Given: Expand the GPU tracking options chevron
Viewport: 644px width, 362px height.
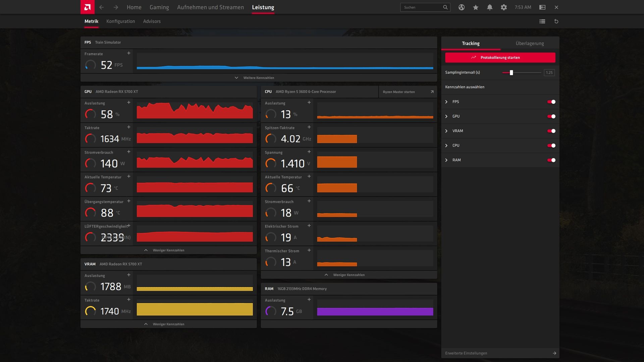Looking at the screenshot, I should coord(446,116).
